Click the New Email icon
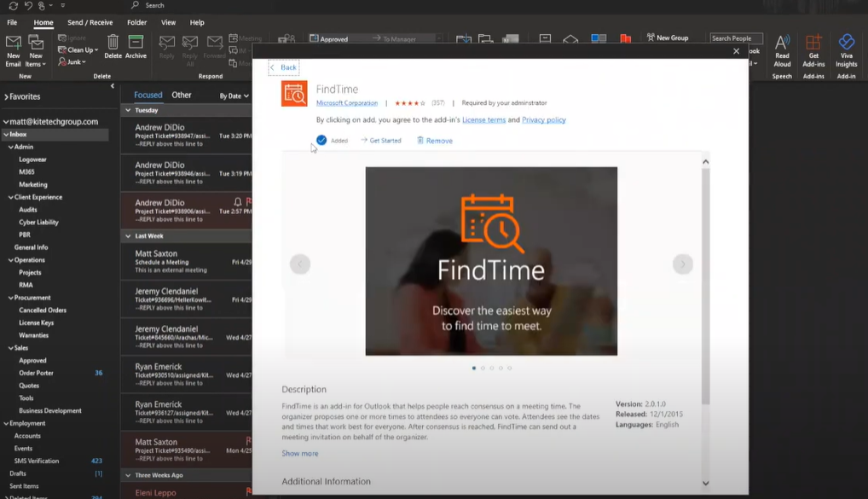 point(14,50)
